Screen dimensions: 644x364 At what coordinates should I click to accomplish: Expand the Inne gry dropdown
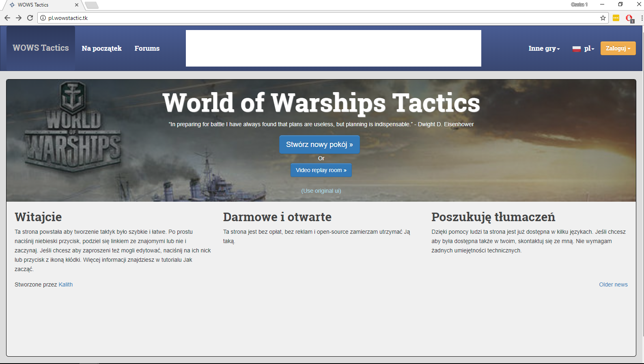[x=544, y=48]
